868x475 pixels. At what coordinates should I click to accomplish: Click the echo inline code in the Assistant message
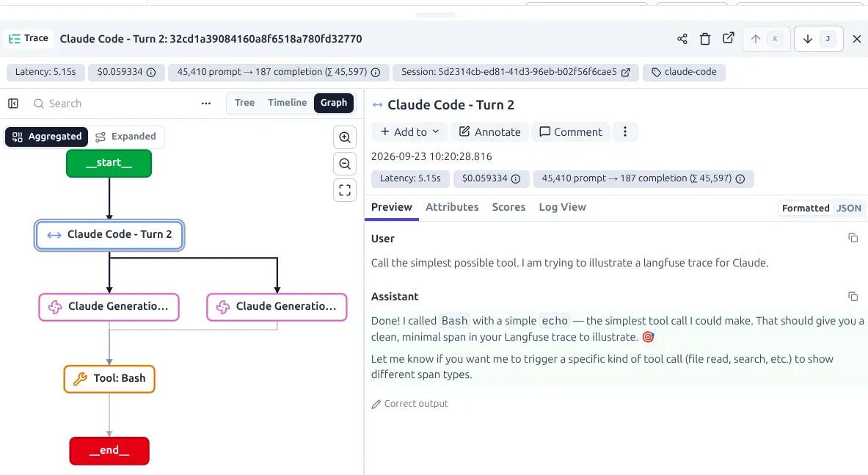(555, 321)
